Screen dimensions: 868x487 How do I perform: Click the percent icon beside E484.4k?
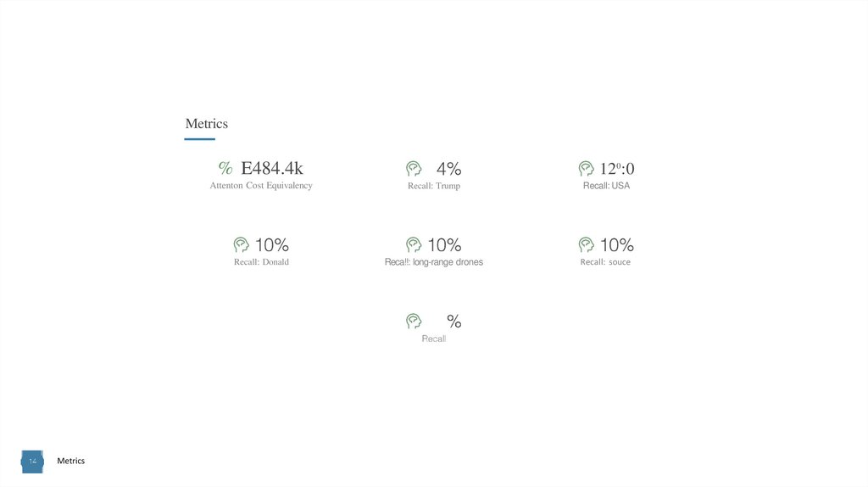pyautogui.click(x=225, y=168)
